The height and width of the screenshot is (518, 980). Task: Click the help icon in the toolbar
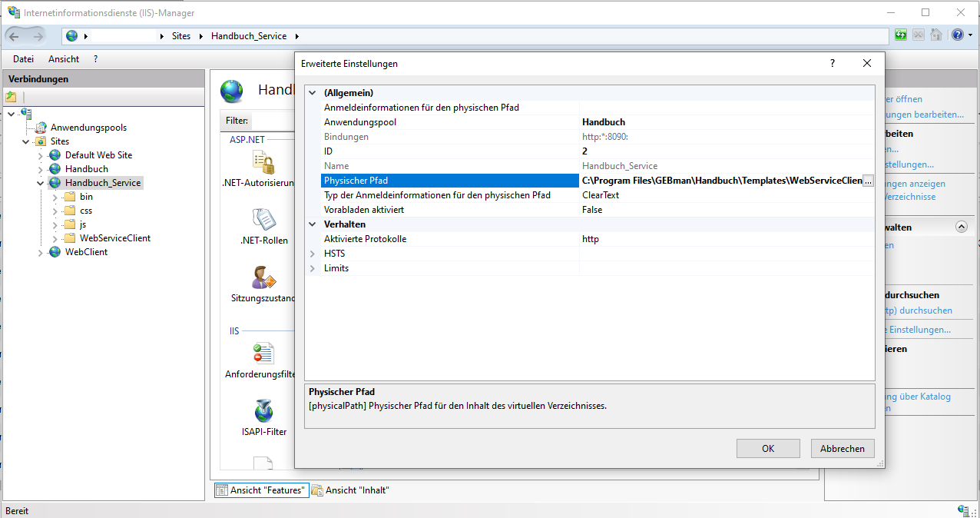point(957,35)
